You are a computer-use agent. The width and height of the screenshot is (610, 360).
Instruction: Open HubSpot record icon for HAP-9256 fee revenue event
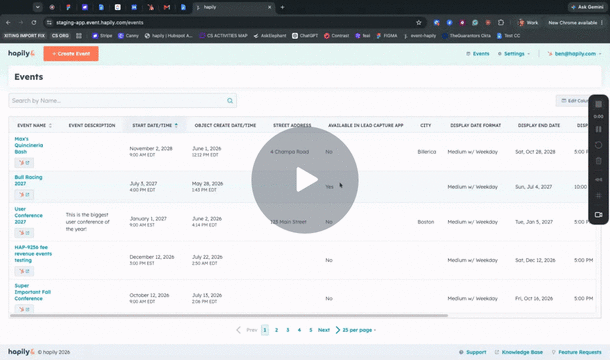24,271
